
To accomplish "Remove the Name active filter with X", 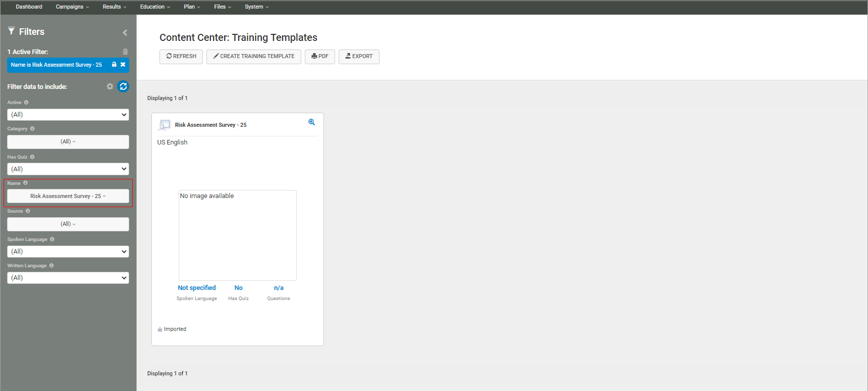I will pyautogui.click(x=123, y=65).
